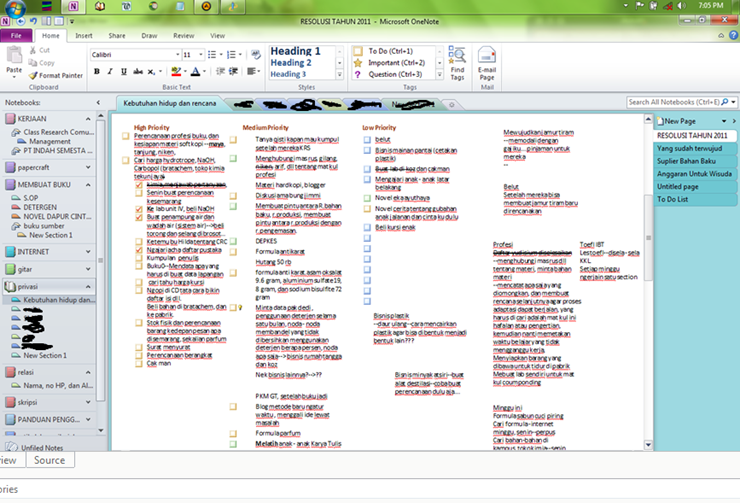
Task: Toggle Bold formatting
Action: coord(97,71)
